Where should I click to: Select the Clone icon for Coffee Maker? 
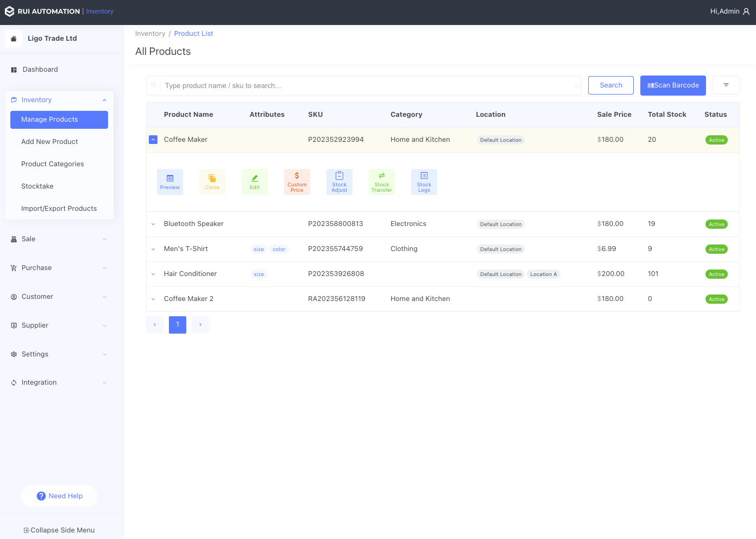(212, 181)
